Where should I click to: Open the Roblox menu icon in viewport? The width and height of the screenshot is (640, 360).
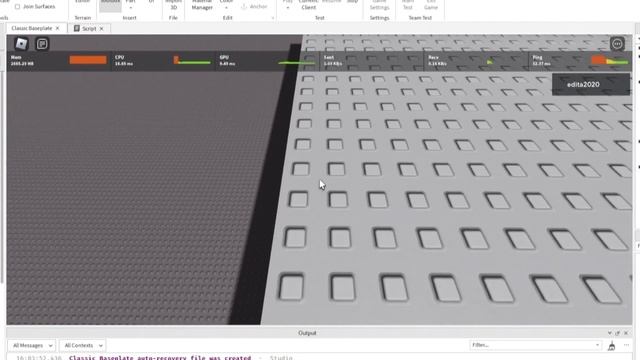21,44
